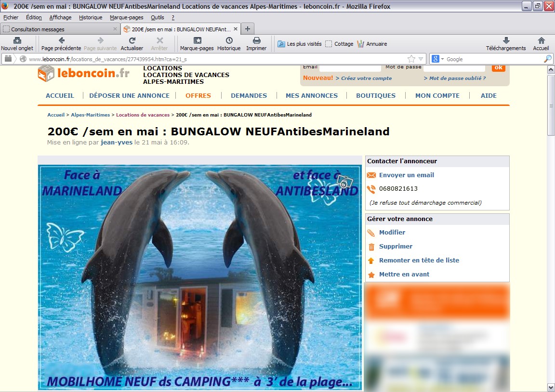Click the orange envelope email icon

point(371,175)
